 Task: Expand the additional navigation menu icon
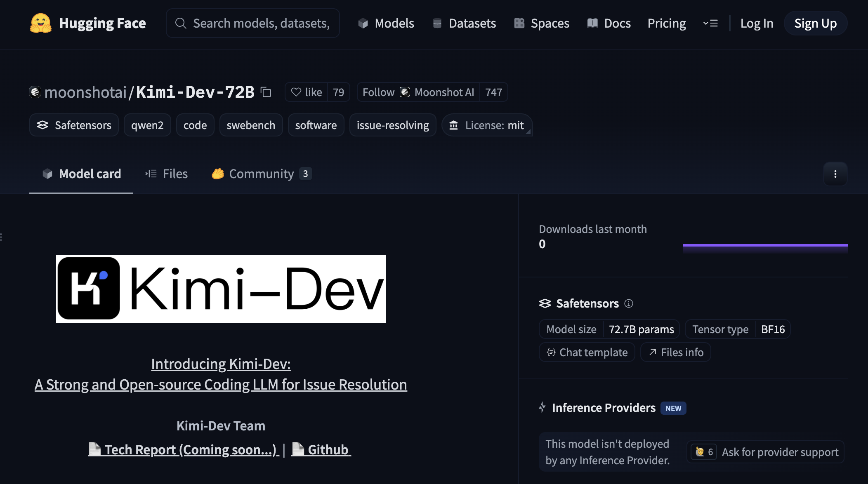coord(710,23)
